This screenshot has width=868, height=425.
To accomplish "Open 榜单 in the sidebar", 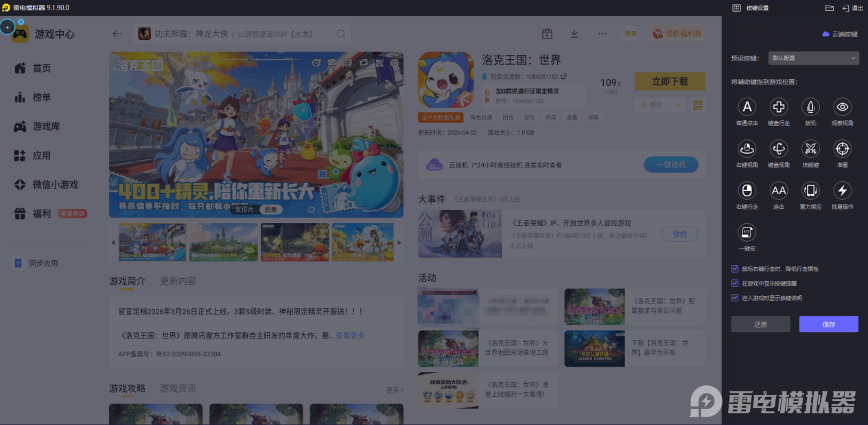I will click(42, 97).
